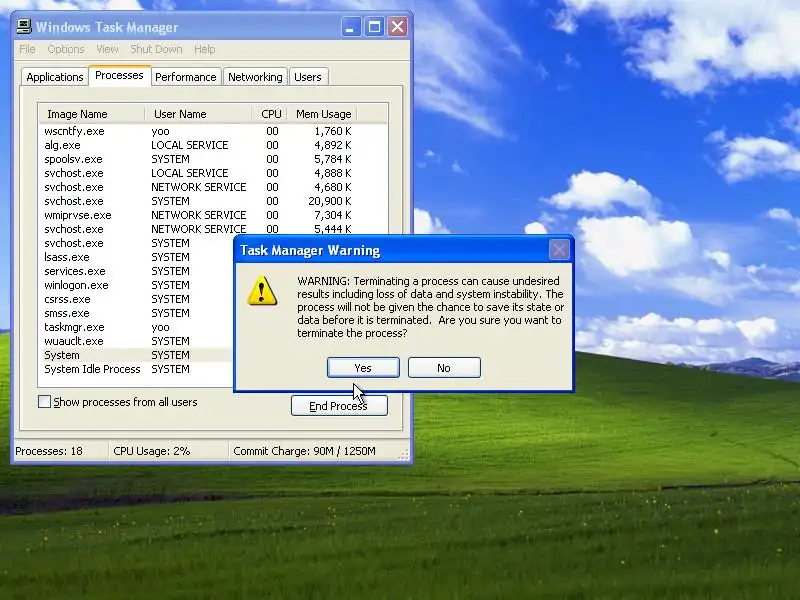The height and width of the screenshot is (600, 800).
Task: Minimize the Windows Task Manager window
Action: tap(350, 27)
